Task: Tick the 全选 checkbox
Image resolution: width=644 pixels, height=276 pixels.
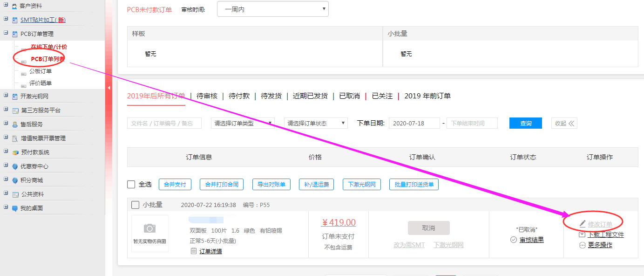Action: [x=131, y=185]
